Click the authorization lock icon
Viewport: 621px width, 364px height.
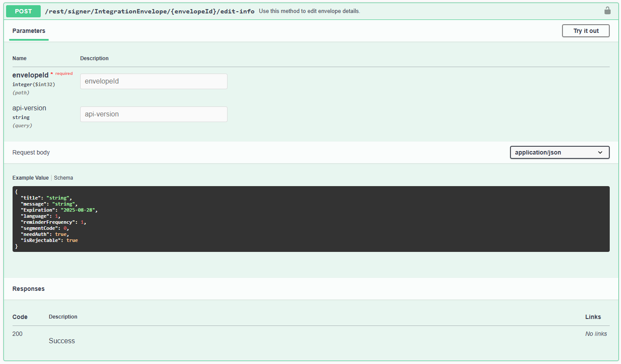(607, 11)
